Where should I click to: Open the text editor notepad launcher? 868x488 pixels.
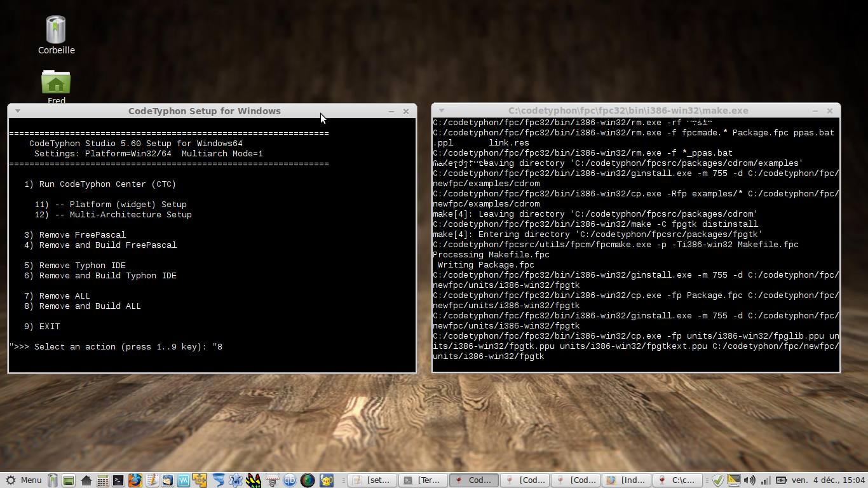[152, 480]
